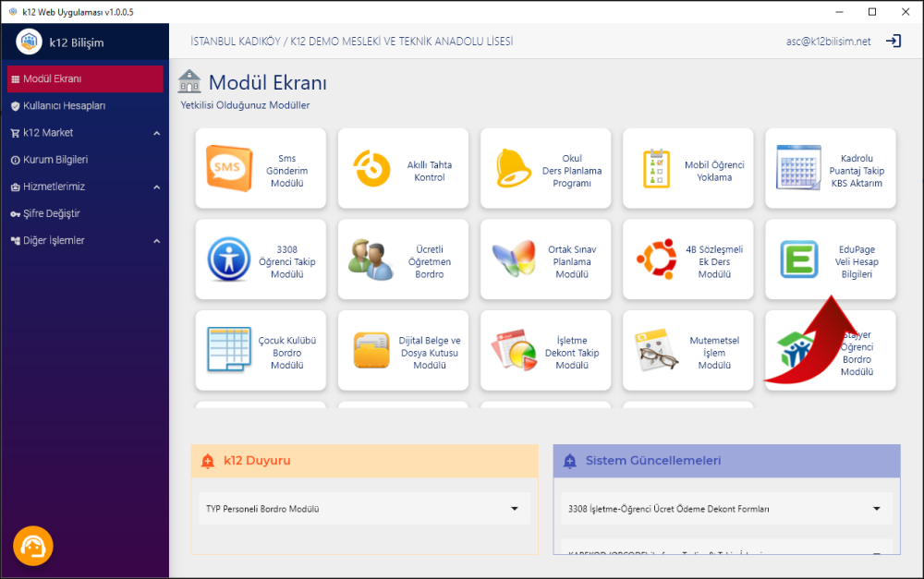Click Stajyer Öğrenci Bordro Modülü card text
Screen dimensions: 924x579
coord(857,353)
